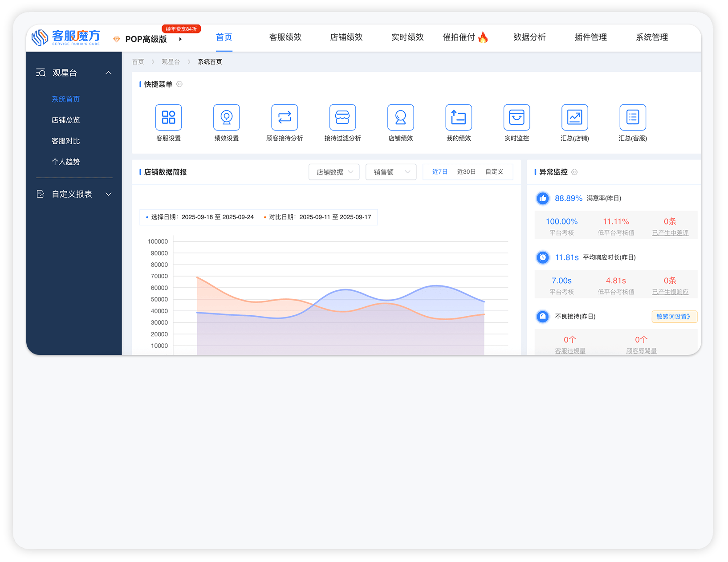Switch to the 近30日 date range
This screenshot has width=728, height=562.
466,172
